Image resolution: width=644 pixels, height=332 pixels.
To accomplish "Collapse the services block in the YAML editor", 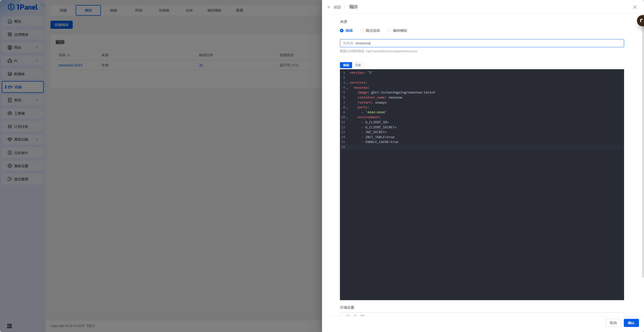I will point(347,83).
